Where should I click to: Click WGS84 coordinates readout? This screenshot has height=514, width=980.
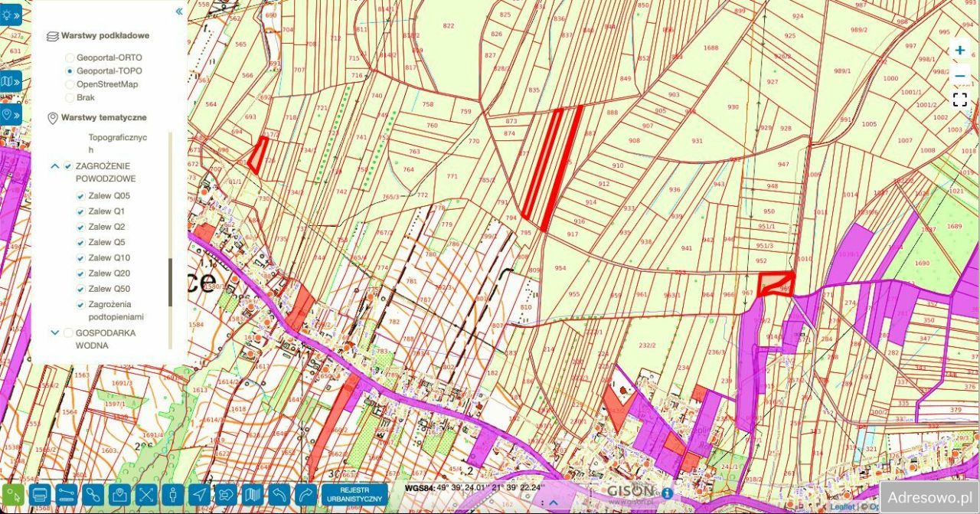click(474, 488)
